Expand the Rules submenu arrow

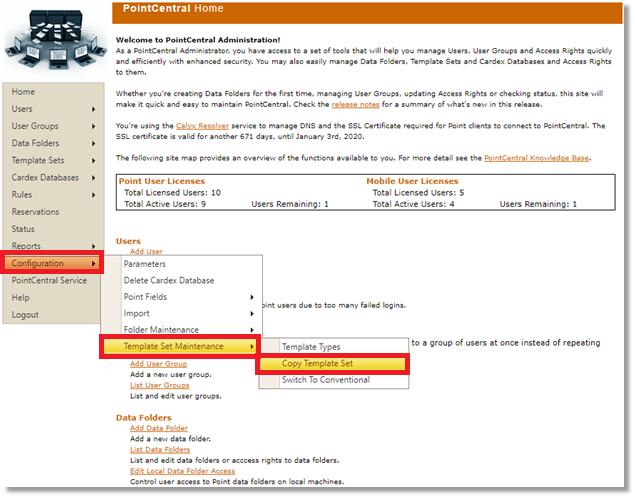94,195
